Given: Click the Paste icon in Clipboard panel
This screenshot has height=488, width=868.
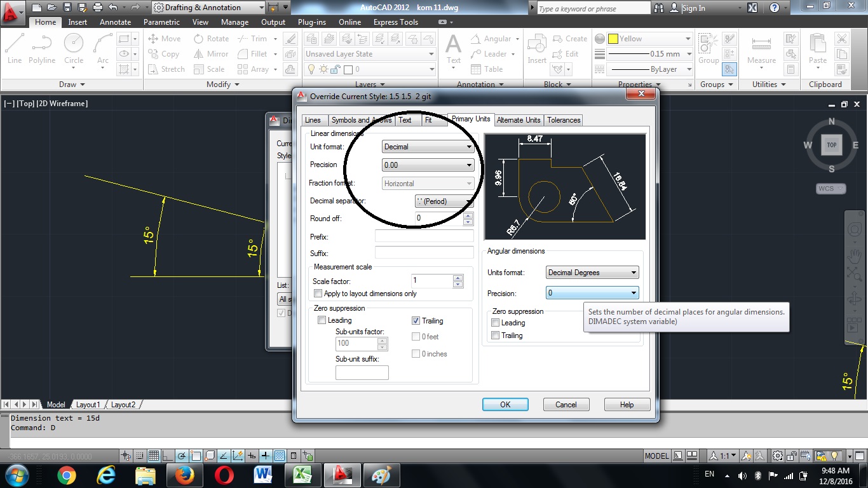Looking at the screenshot, I should coord(818,49).
